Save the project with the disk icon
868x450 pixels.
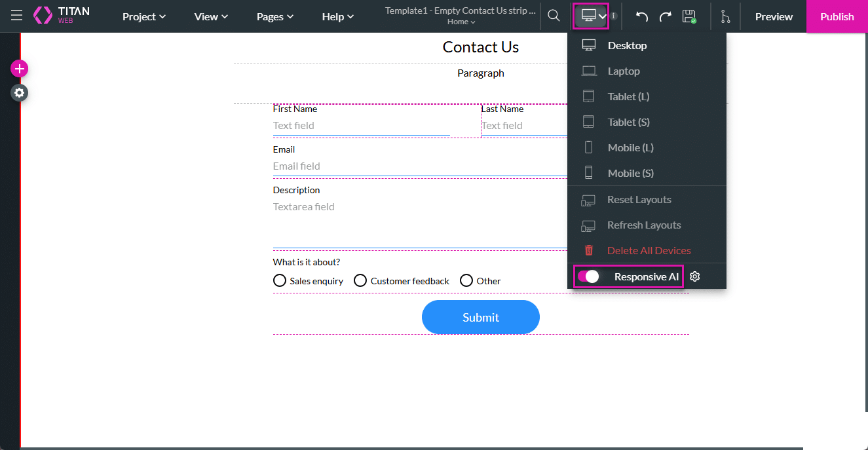pos(689,16)
